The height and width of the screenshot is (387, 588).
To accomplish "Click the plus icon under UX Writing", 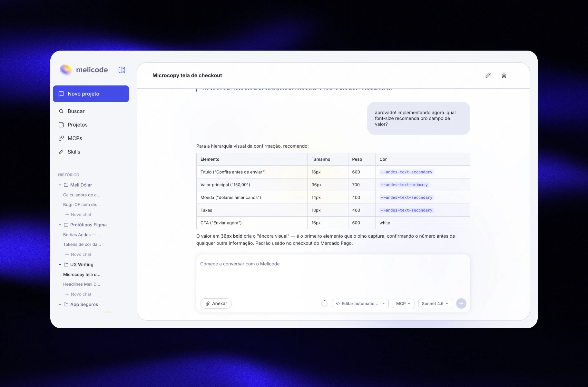I will pyautogui.click(x=67, y=294).
